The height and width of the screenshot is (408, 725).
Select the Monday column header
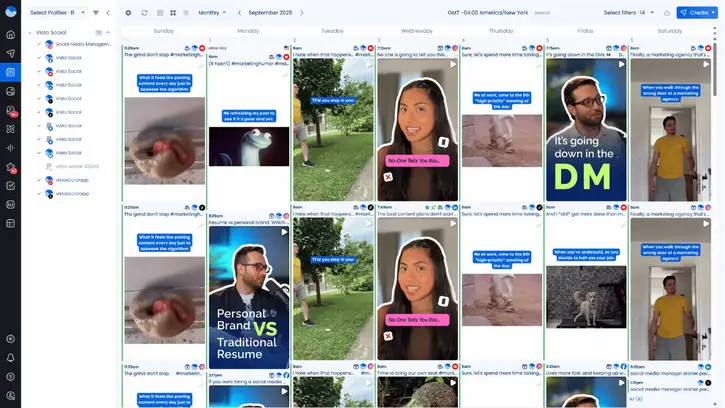tap(248, 31)
